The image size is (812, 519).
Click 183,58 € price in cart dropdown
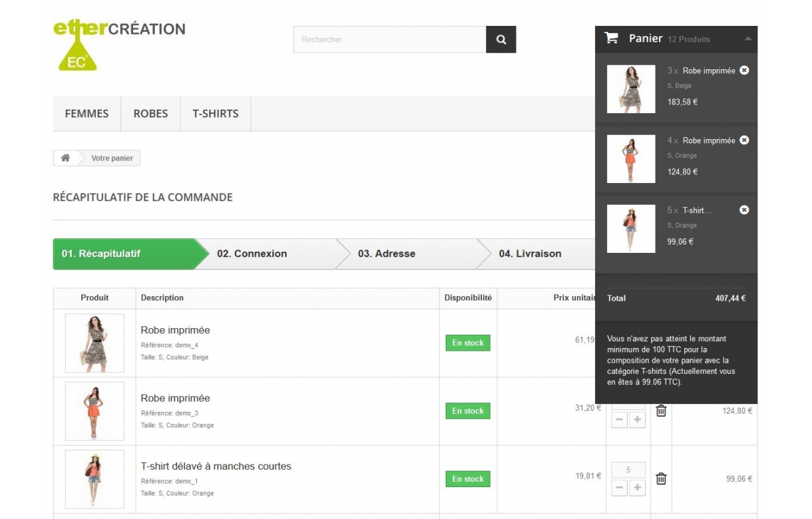tap(682, 102)
